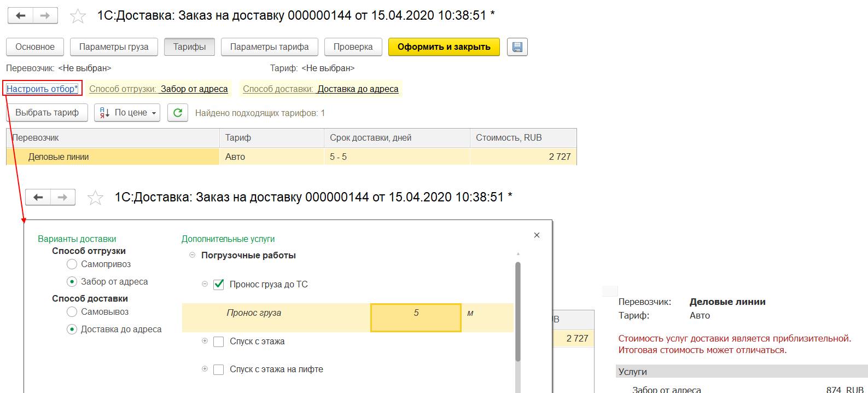The width and height of the screenshot is (868, 393).
Task: Star the lower order title as favorite
Action: pyautogui.click(x=96, y=198)
